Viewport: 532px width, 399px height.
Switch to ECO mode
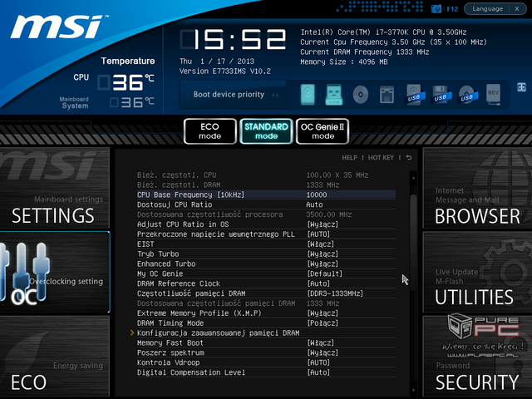point(210,131)
